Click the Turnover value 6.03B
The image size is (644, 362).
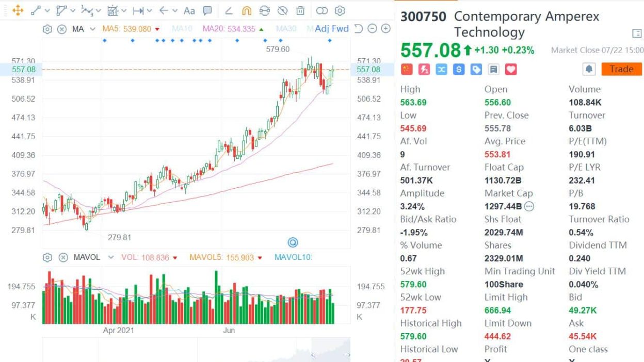coord(581,128)
